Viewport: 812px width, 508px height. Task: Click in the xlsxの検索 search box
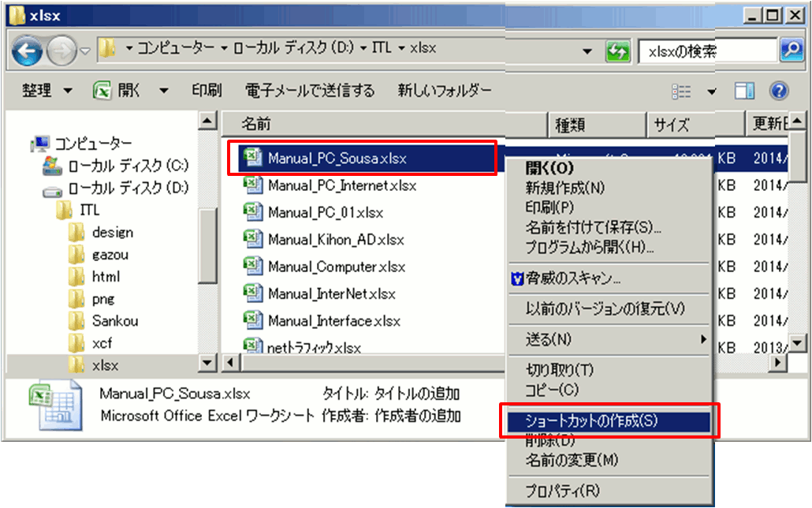click(x=706, y=51)
